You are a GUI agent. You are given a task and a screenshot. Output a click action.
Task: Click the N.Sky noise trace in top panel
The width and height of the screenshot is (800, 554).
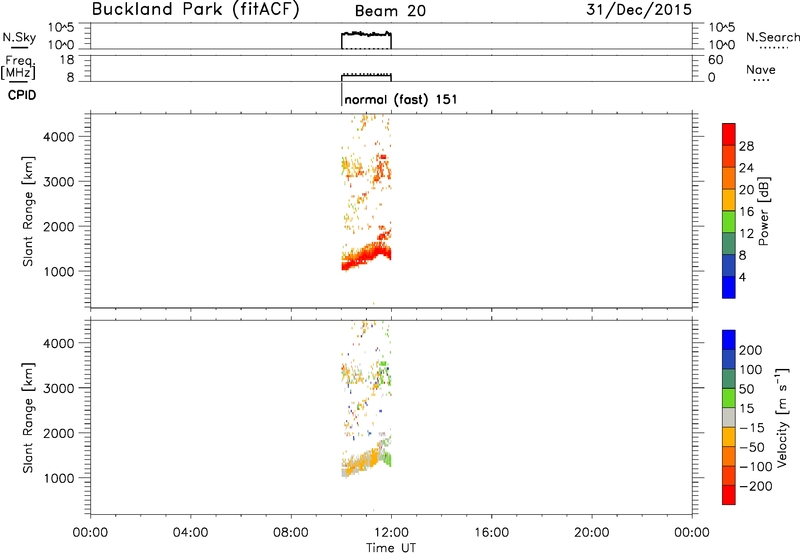366,34
